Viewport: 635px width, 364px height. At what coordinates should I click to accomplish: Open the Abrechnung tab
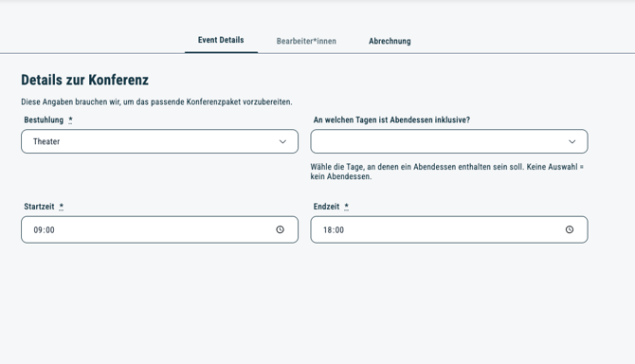(390, 41)
